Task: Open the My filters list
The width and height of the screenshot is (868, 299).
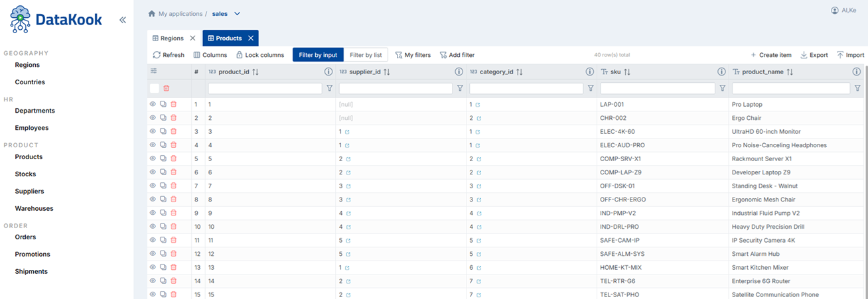Action: [x=413, y=55]
